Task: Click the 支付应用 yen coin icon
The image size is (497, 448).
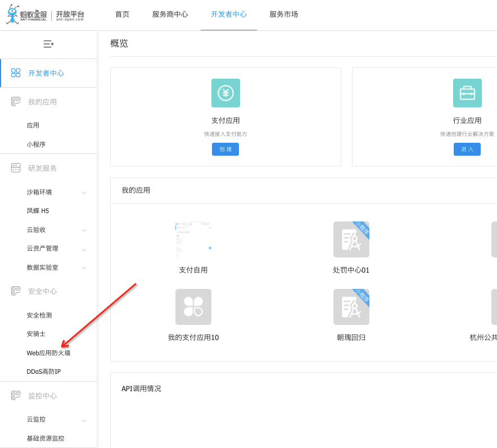Action: point(225,93)
